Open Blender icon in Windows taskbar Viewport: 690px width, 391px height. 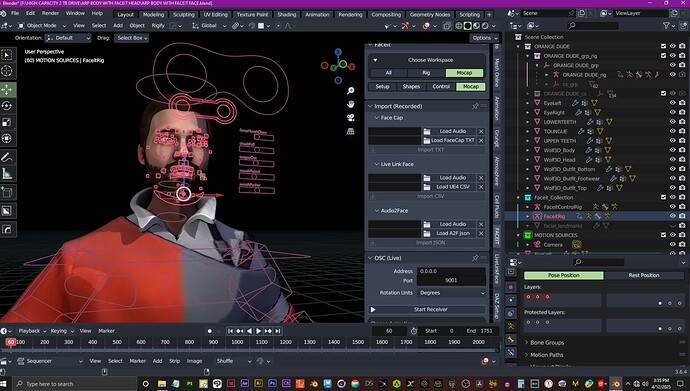click(616, 384)
